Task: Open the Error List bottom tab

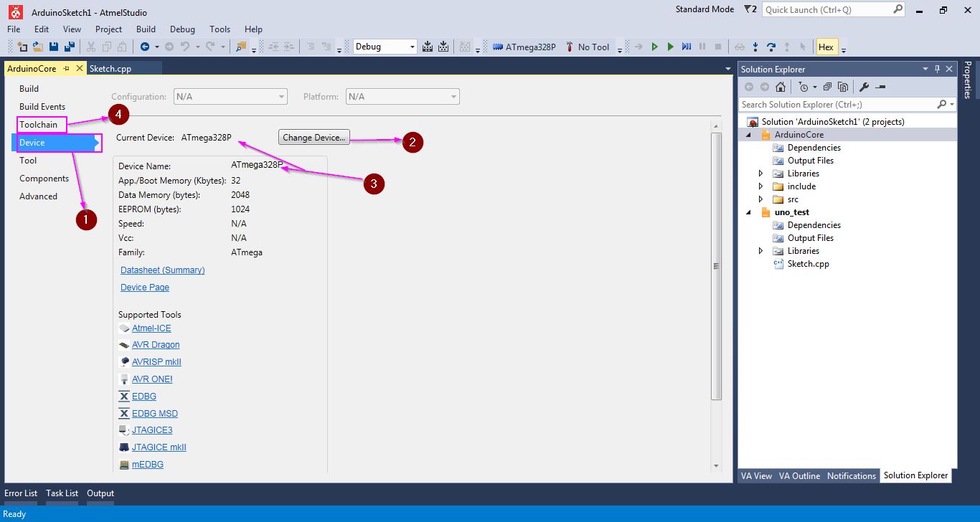Action: (x=21, y=493)
